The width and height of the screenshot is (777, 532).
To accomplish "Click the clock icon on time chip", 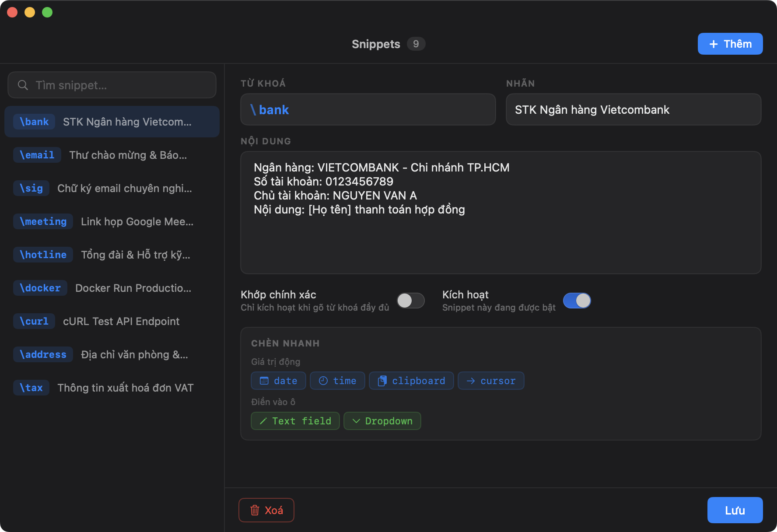I will pos(323,381).
